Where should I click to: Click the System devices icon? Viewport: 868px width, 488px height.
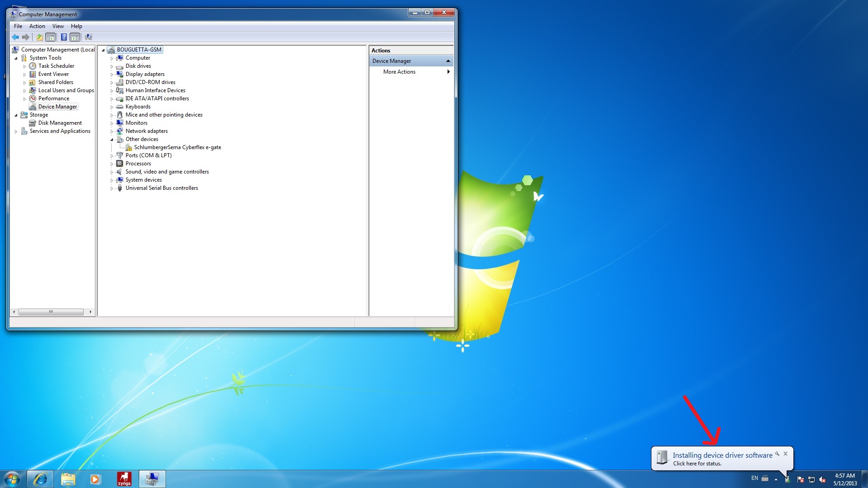[120, 180]
